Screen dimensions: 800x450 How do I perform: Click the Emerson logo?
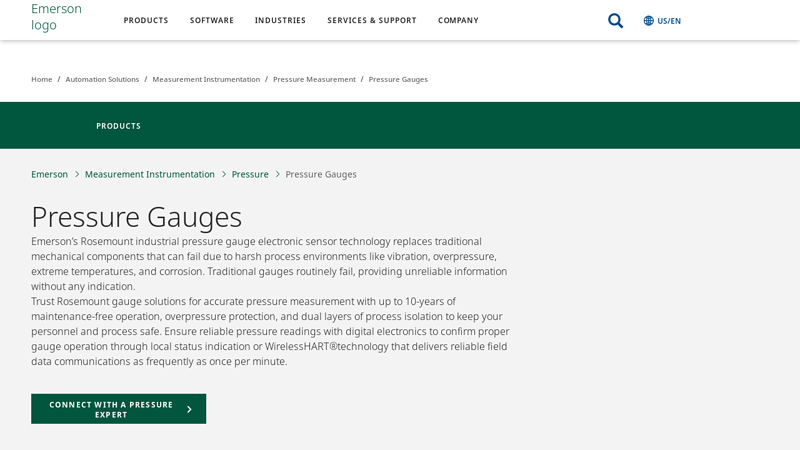(x=56, y=17)
